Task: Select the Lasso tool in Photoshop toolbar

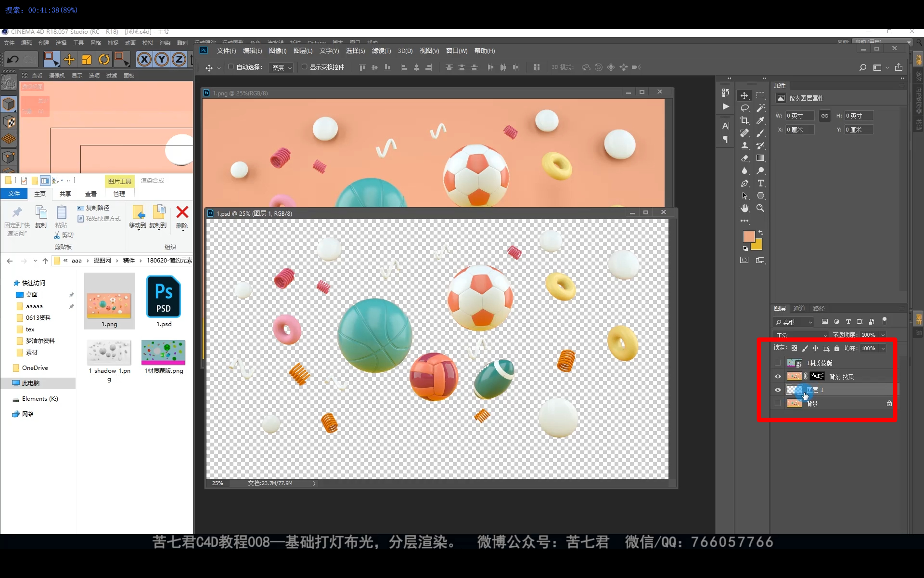Action: (x=744, y=108)
